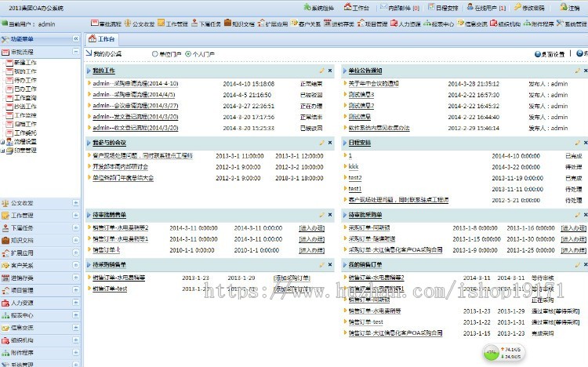588x367 pixels.
Task: Expand 下属任务 section via sidebar plus button
Action: (x=76, y=227)
